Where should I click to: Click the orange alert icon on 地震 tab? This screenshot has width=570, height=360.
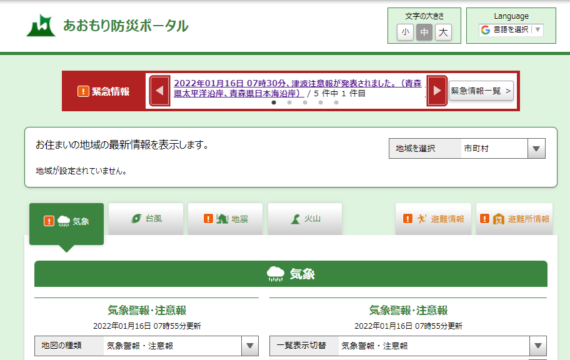tap(208, 219)
